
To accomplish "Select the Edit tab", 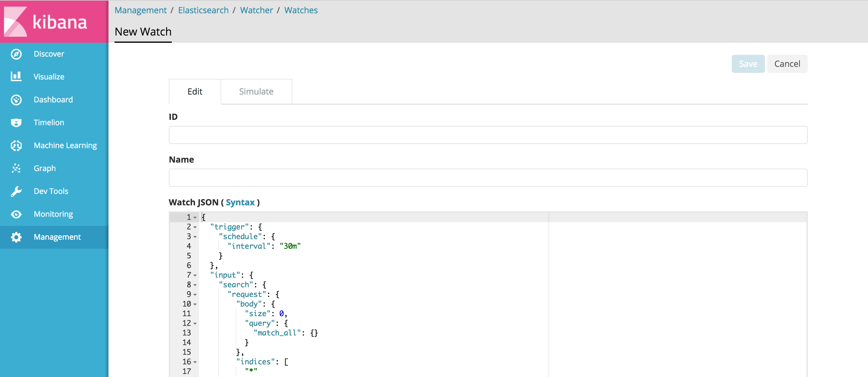I will pyautogui.click(x=194, y=92).
